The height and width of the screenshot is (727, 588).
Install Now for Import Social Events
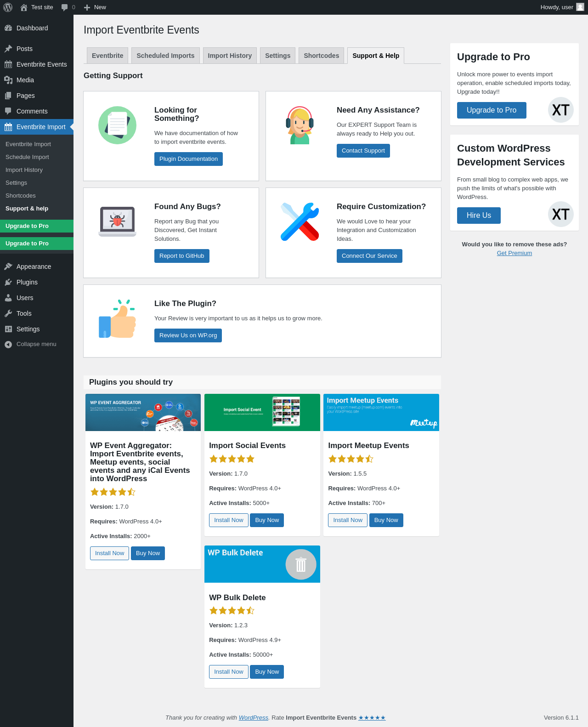(229, 520)
